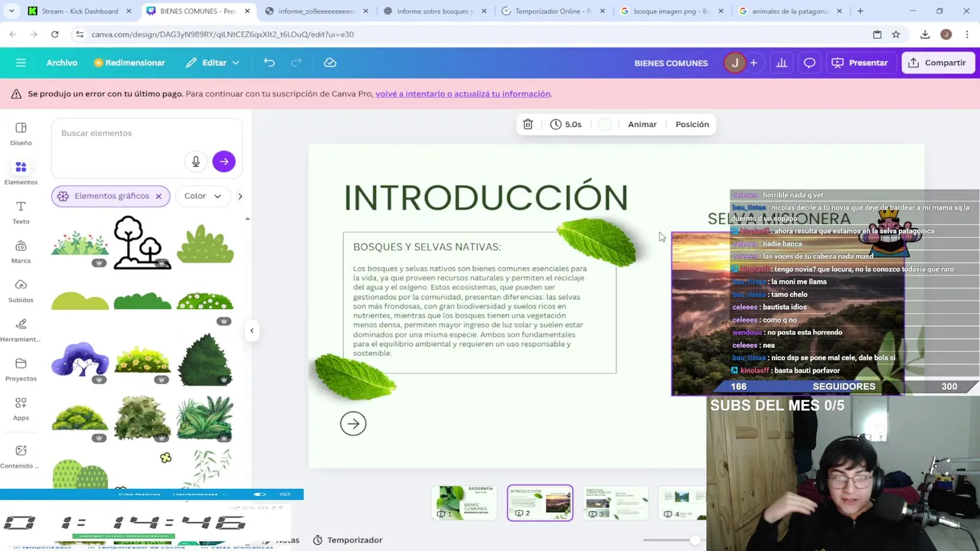
Task: Open the Color filter dropdown
Action: pyautogui.click(x=202, y=196)
